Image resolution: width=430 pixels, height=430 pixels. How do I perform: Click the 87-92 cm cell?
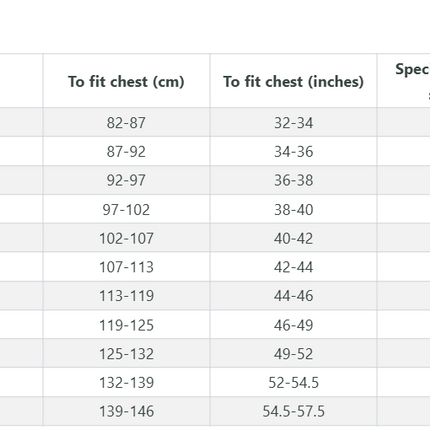[x=126, y=151]
